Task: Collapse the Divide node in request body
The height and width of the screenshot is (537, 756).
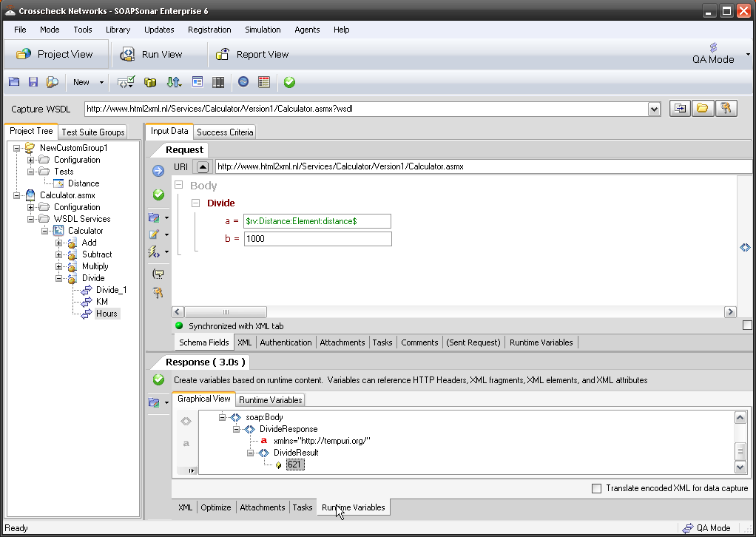Action: point(195,203)
